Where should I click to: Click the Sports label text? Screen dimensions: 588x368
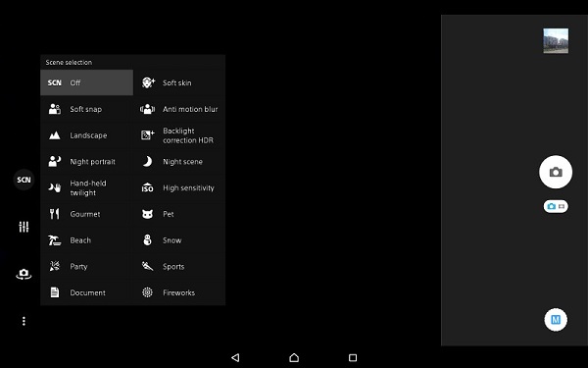[x=173, y=267]
